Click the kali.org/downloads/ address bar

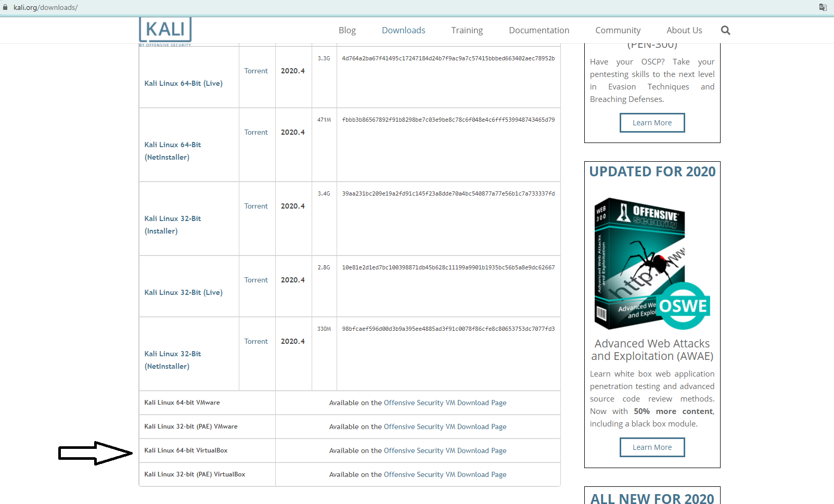coord(45,7)
